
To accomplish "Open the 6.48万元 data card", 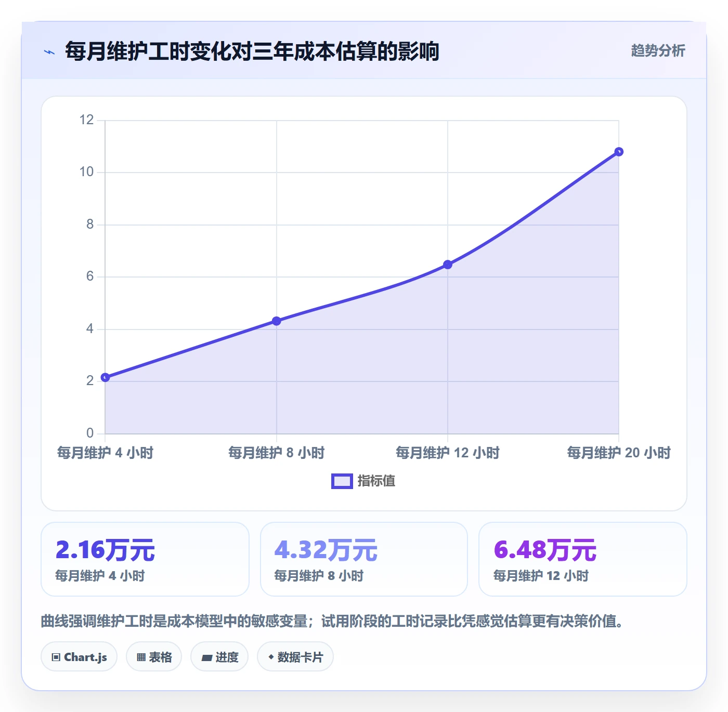I will (x=583, y=559).
